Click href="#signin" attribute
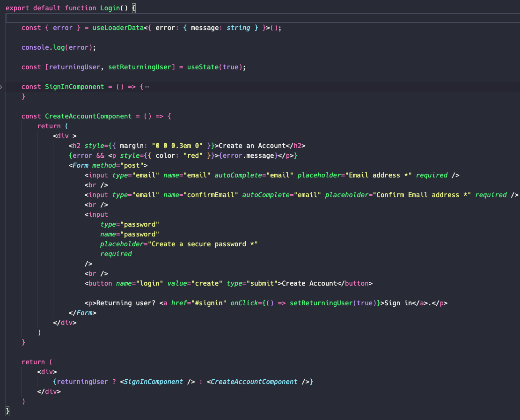Viewport: 520px width, 420px height. pos(198,303)
